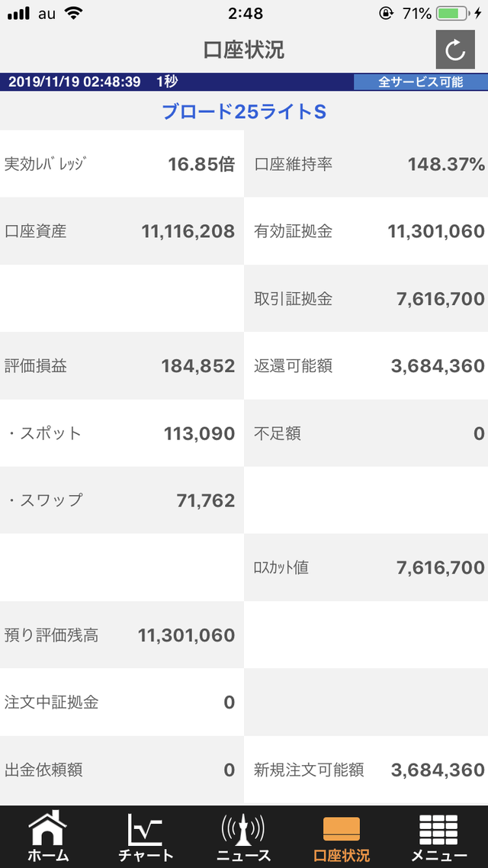Open the ホーム house icon
Image resolution: width=488 pixels, height=868 pixels.
(x=48, y=829)
